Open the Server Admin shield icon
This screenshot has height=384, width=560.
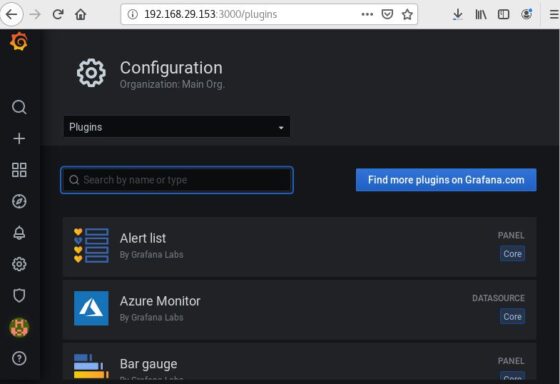tap(19, 295)
